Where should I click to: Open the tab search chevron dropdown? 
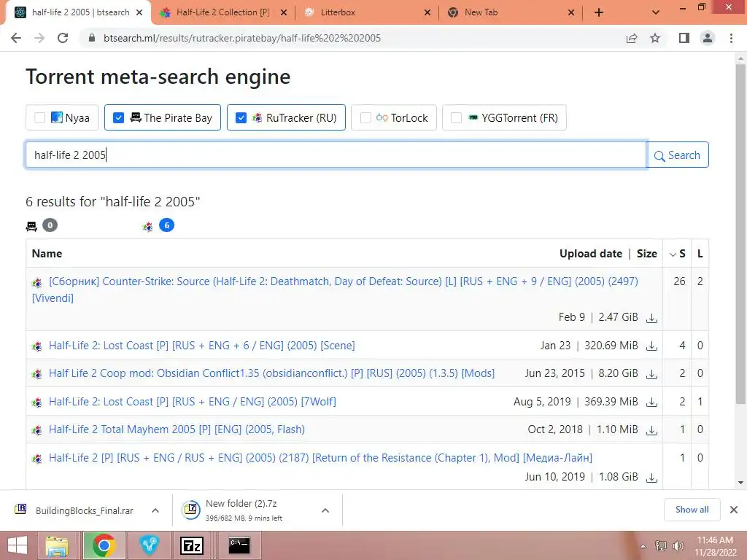[656, 12]
